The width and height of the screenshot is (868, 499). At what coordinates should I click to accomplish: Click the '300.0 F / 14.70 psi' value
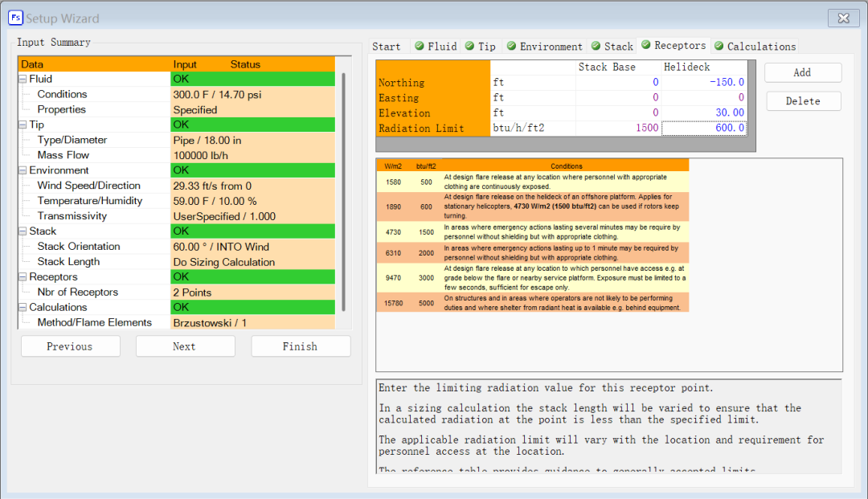pos(217,95)
